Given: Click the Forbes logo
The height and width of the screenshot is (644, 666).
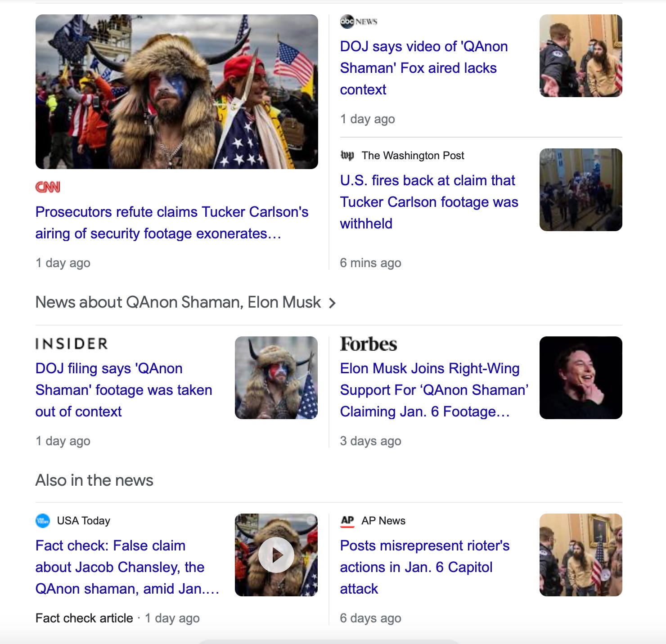Looking at the screenshot, I should click(x=369, y=344).
